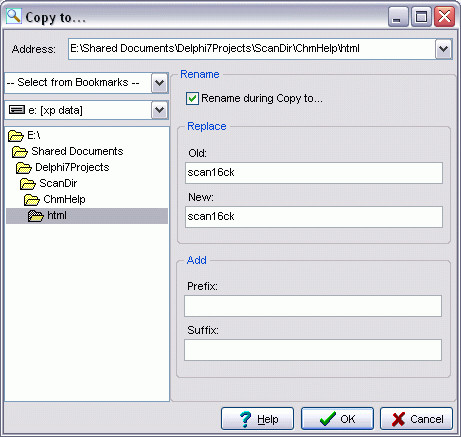Click the drive icon beside e: [xp data]
Screen dimensions: 461x437
(x=17, y=110)
